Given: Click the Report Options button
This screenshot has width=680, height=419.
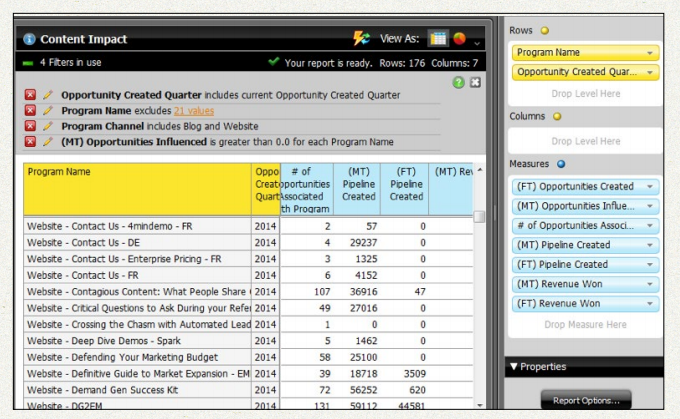Looking at the screenshot, I should (x=585, y=401).
